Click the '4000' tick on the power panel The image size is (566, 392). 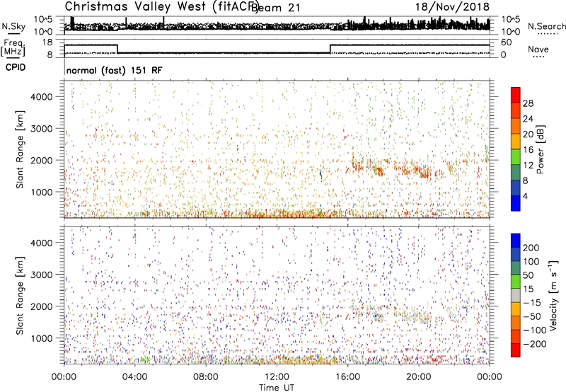[42, 97]
